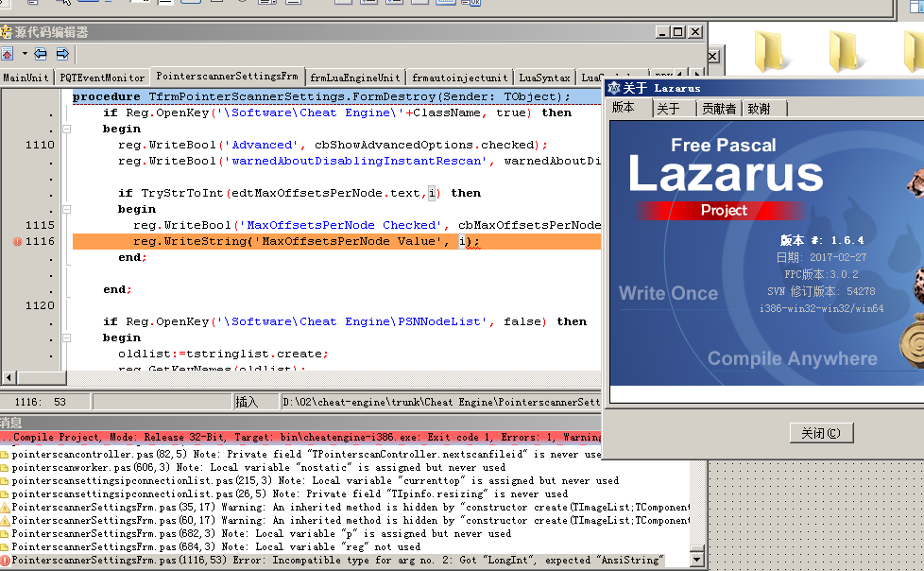Select the frmLuaEngineUnit tab
The height and width of the screenshot is (571, 924).
[355, 78]
